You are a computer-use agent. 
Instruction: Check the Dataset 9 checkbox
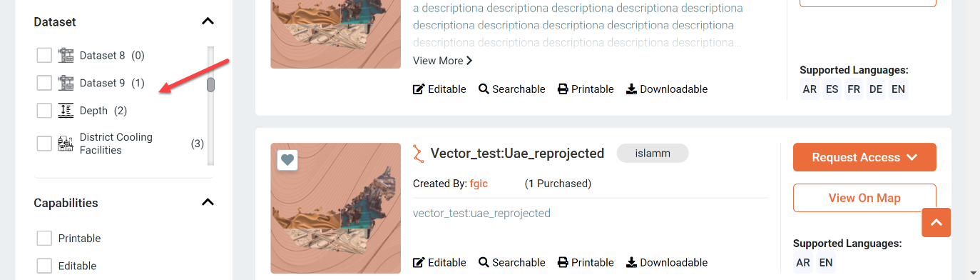point(44,83)
